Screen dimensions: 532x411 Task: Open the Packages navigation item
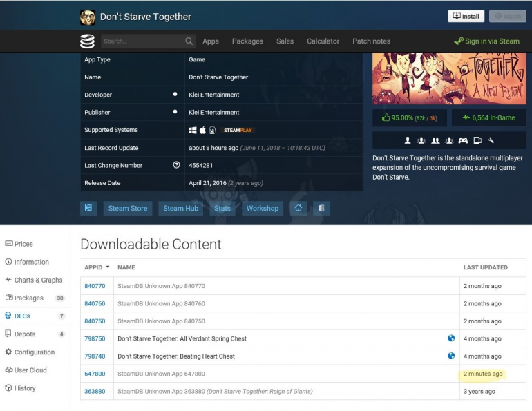click(247, 41)
